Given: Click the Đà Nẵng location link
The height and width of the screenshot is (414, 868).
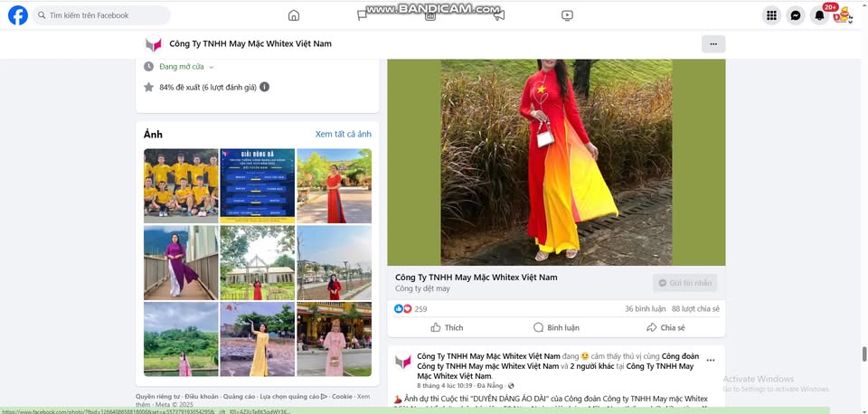Looking at the screenshot, I should 489,385.
